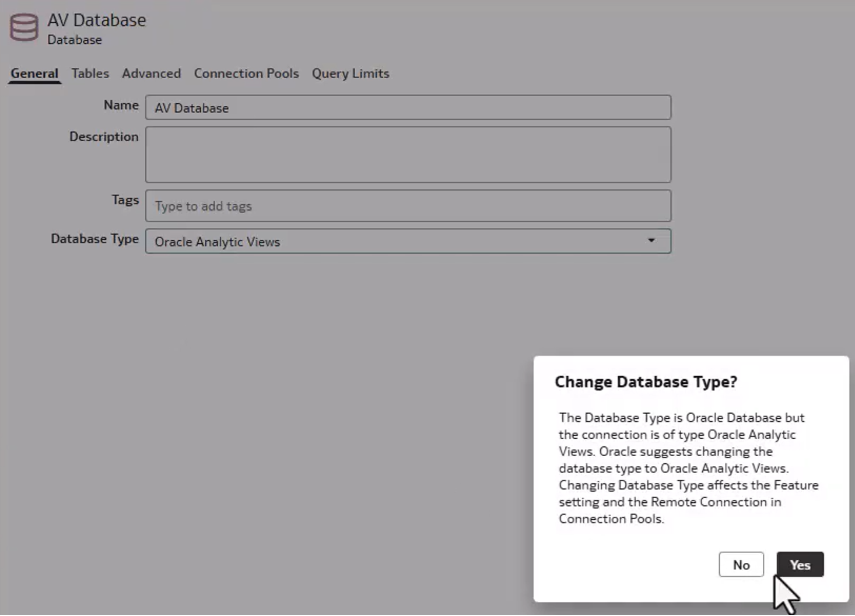This screenshot has height=616, width=855.
Task: Dismiss the dialog by clicking No
Action: [741, 564]
